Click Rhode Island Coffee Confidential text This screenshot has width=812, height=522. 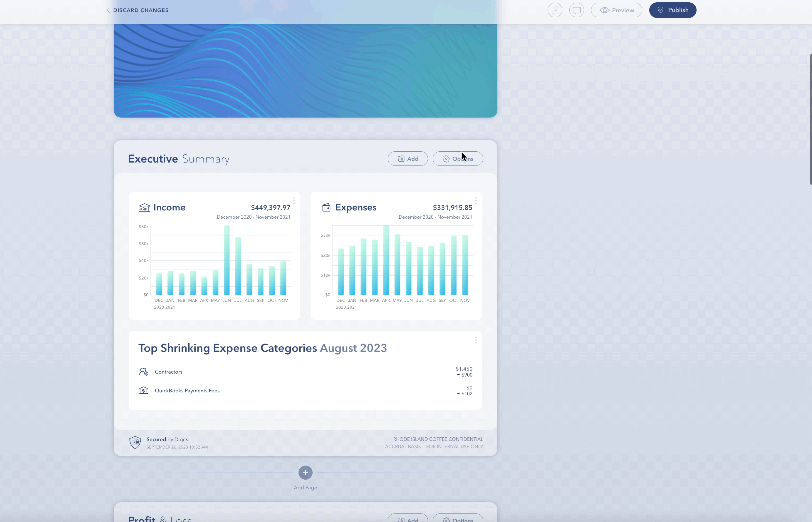tap(438, 439)
